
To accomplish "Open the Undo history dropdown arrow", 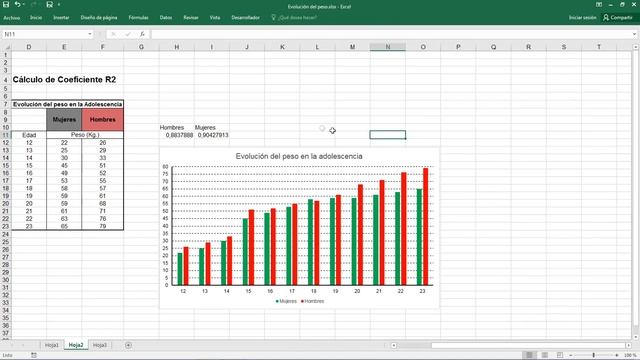I will coord(24,4).
